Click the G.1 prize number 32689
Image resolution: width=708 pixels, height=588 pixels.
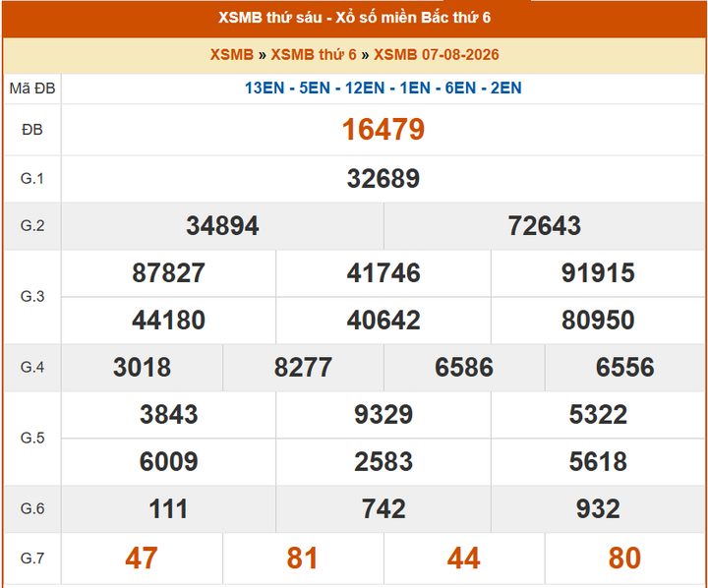(383, 178)
